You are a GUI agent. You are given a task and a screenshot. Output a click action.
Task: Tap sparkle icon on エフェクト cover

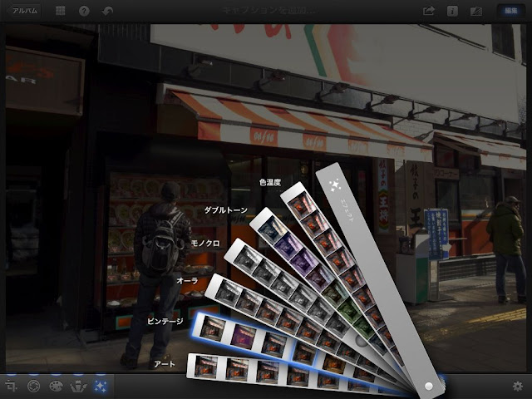pyautogui.click(x=335, y=185)
